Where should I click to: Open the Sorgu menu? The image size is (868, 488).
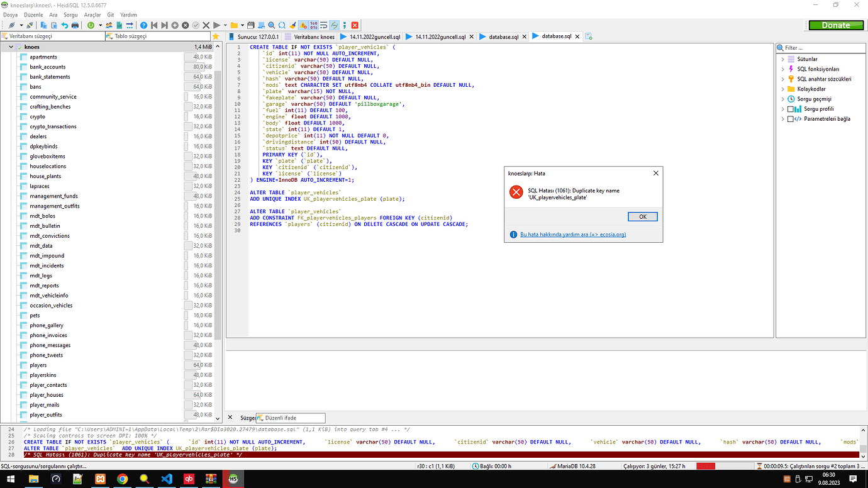(70, 14)
